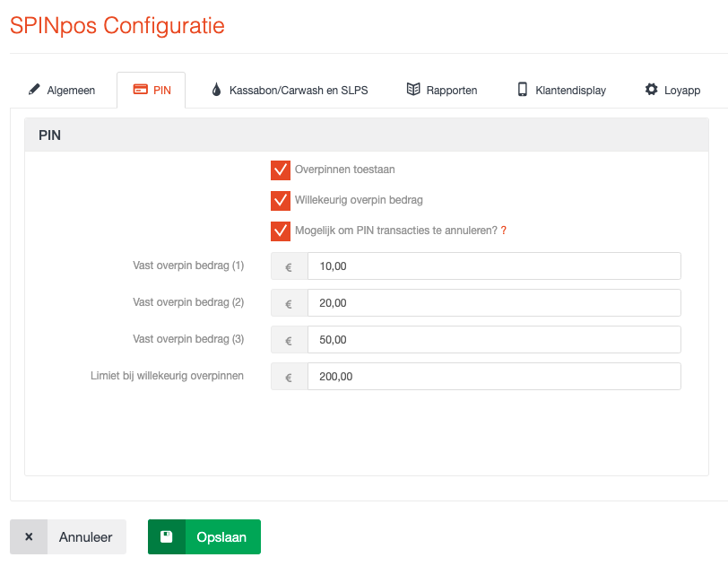The height and width of the screenshot is (566, 728).
Task: Select the PIN tab label
Action: click(x=162, y=91)
